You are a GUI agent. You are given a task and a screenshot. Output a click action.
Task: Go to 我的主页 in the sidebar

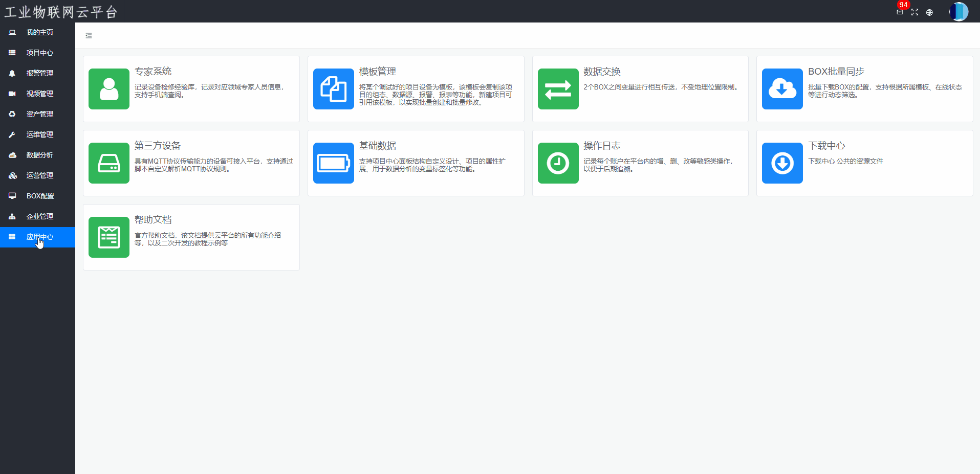click(39, 32)
